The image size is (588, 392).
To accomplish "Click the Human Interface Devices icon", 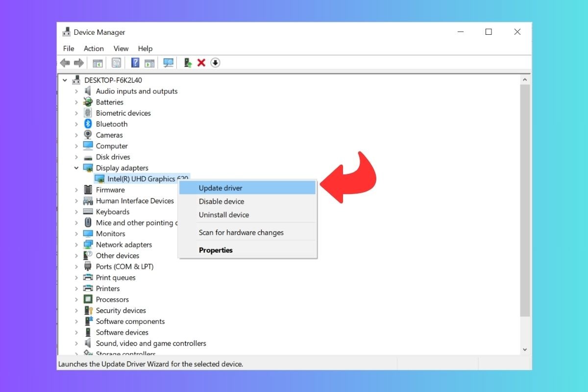I will pyautogui.click(x=88, y=201).
